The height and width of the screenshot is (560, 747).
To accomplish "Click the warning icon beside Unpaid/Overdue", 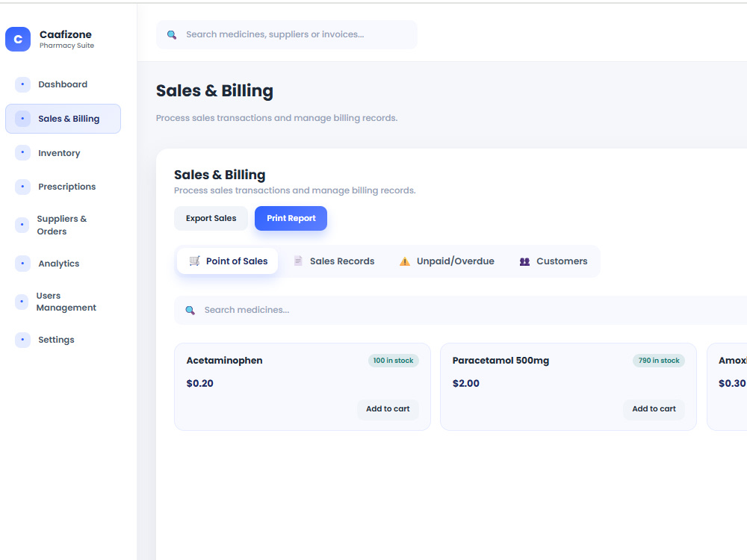I will 404,261.
